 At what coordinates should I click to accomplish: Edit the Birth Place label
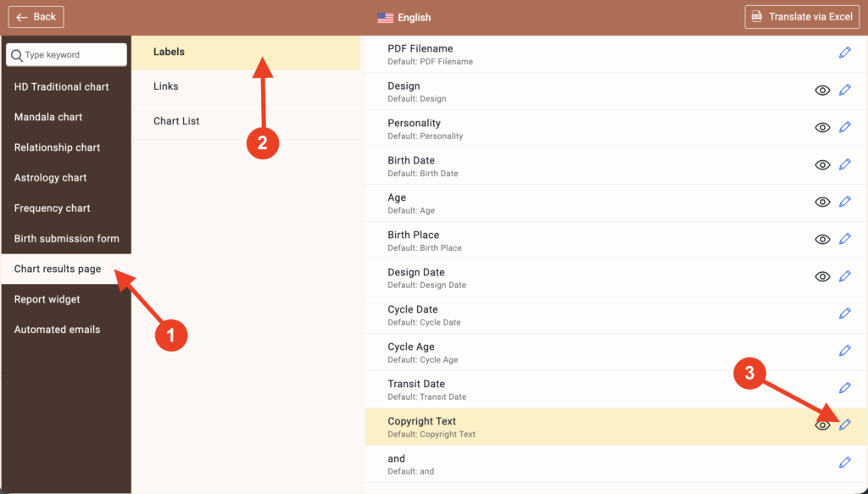tap(844, 239)
